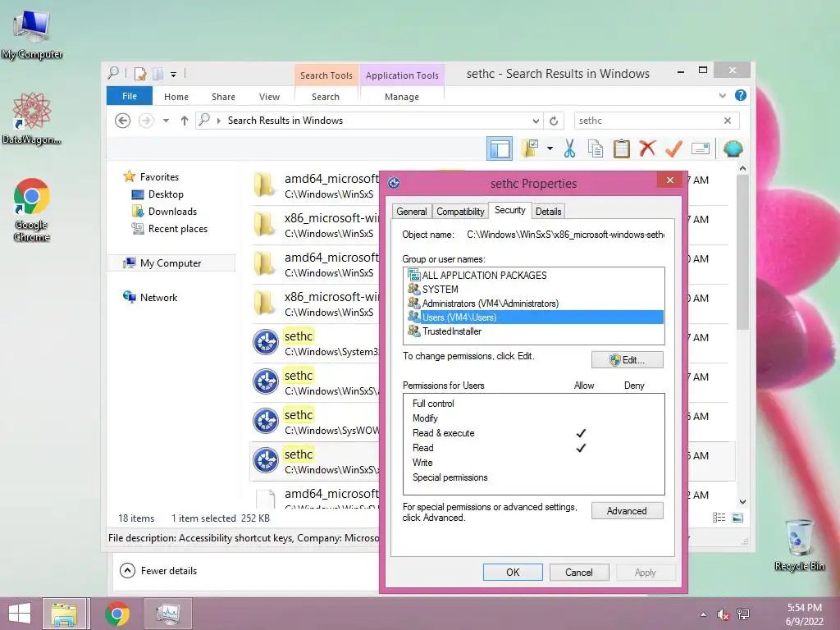Open the Task Manager taskbar icon
This screenshot has height=630, width=840.
167,614
